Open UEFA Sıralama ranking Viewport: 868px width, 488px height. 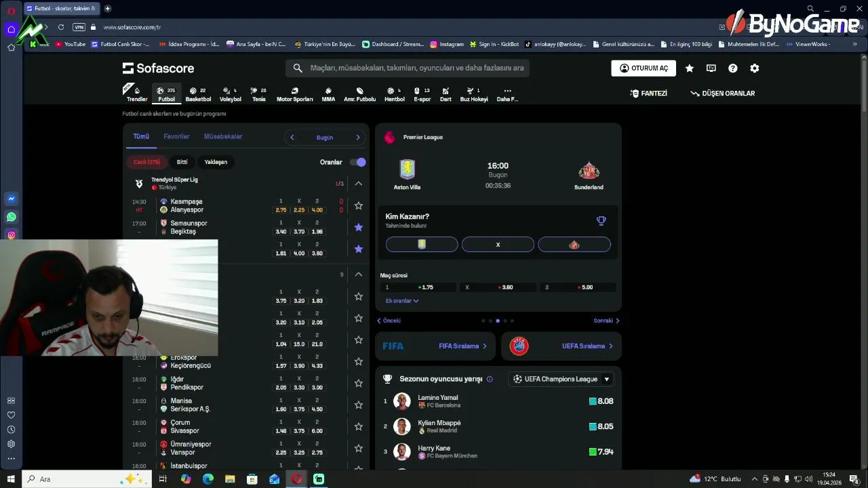(561, 346)
